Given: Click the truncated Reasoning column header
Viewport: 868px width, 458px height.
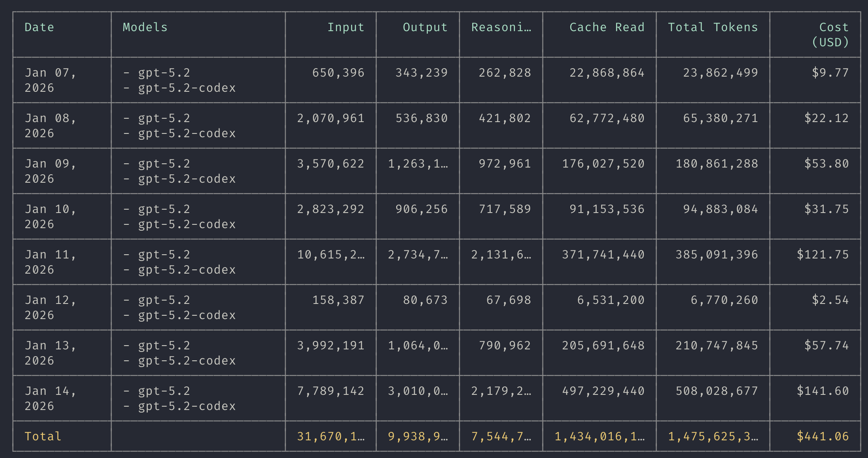Looking at the screenshot, I should pyautogui.click(x=501, y=27).
